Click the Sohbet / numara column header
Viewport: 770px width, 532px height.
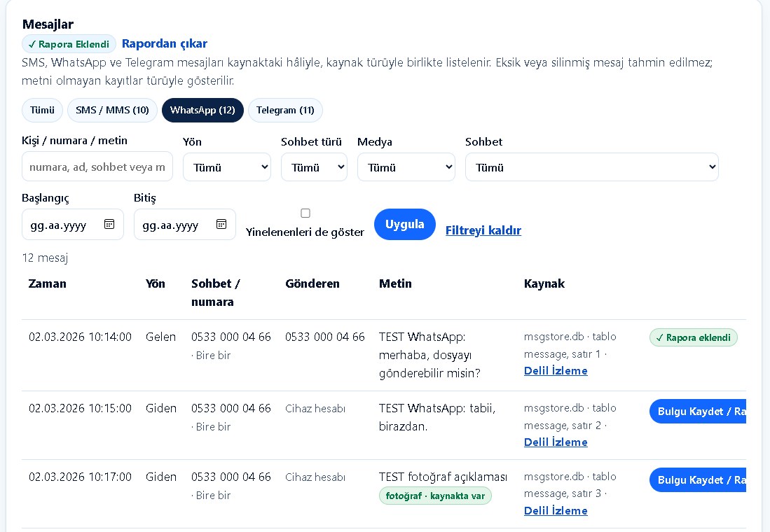(x=216, y=293)
